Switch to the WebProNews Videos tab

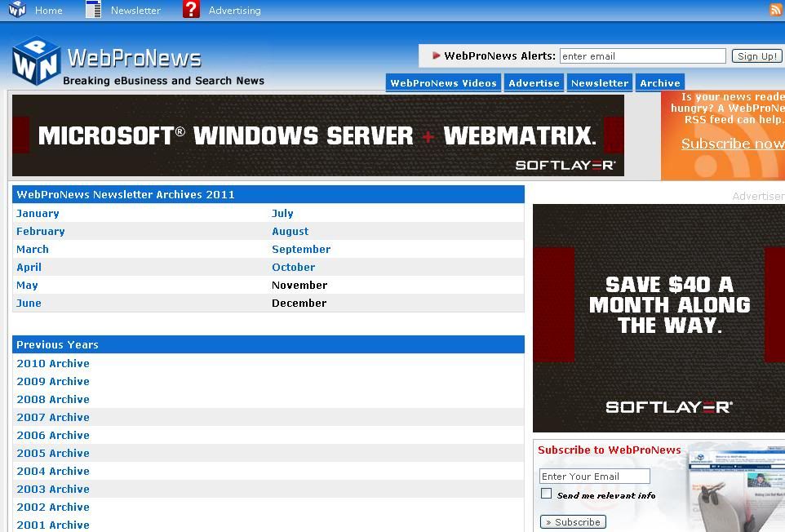pyautogui.click(x=443, y=83)
